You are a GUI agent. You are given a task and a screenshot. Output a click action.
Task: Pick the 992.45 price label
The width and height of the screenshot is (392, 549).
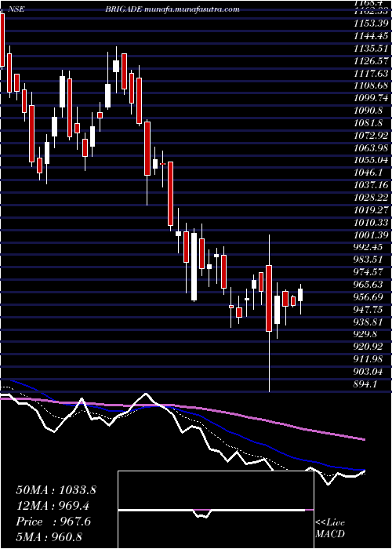click(x=369, y=249)
